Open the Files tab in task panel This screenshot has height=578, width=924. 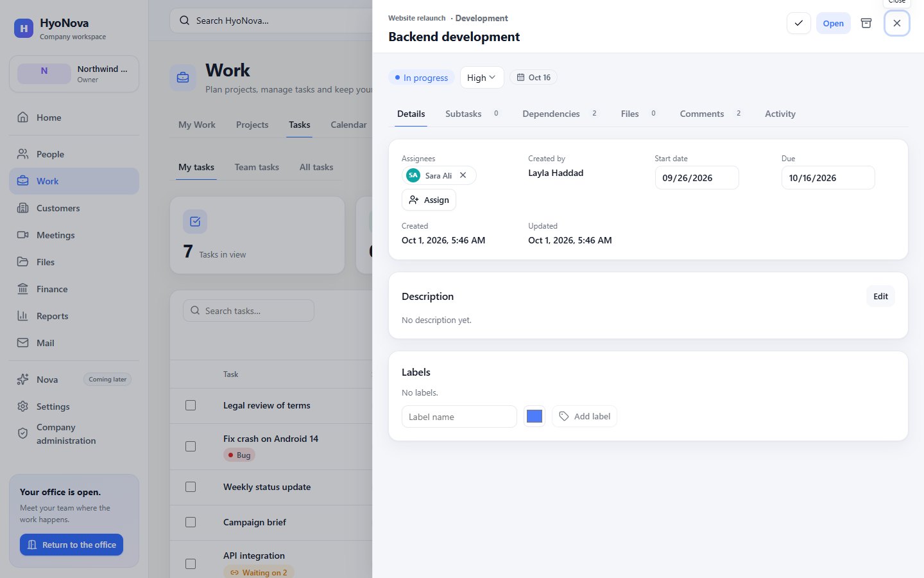[x=638, y=114]
